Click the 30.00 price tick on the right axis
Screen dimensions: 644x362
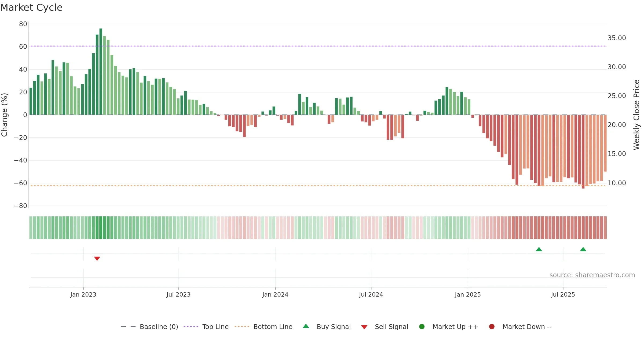617,67
